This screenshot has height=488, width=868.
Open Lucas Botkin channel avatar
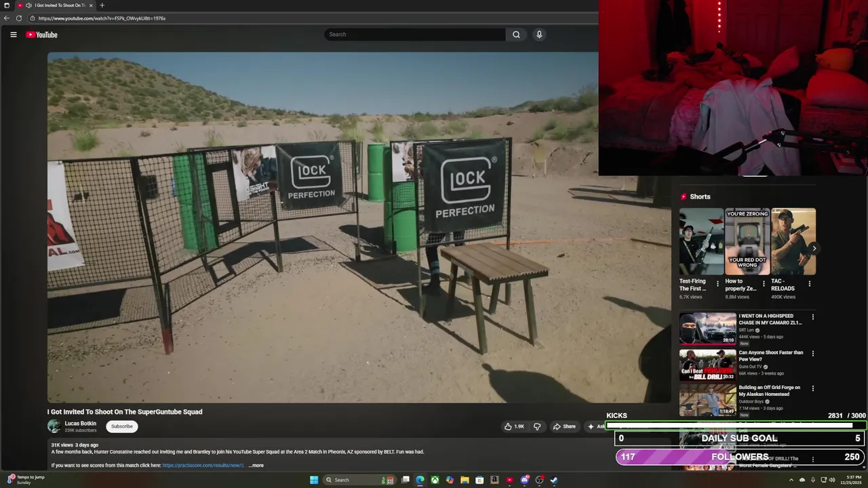click(x=54, y=426)
